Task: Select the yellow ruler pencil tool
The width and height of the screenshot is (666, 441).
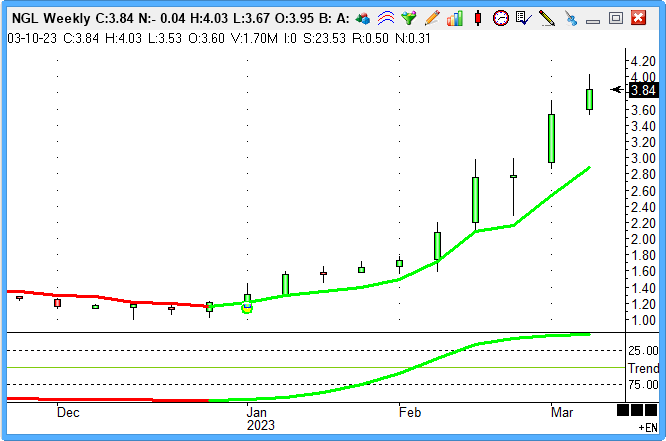Action: [x=546, y=17]
